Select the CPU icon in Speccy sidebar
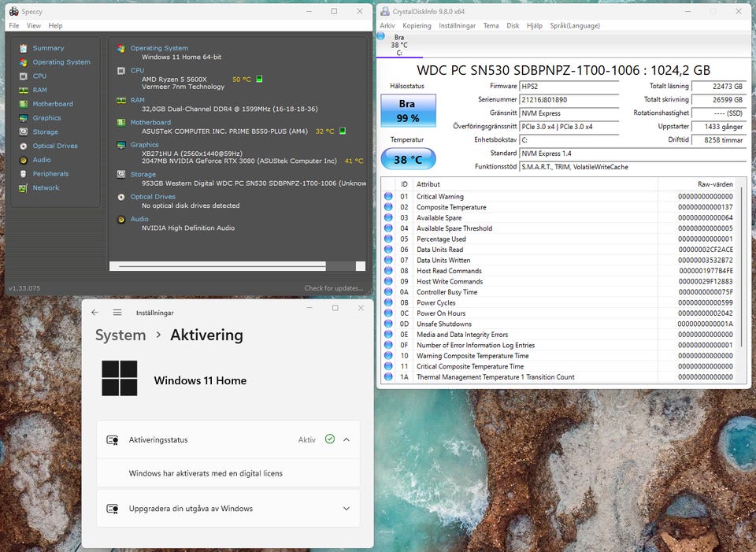This screenshot has width=756, height=552. [x=24, y=76]
